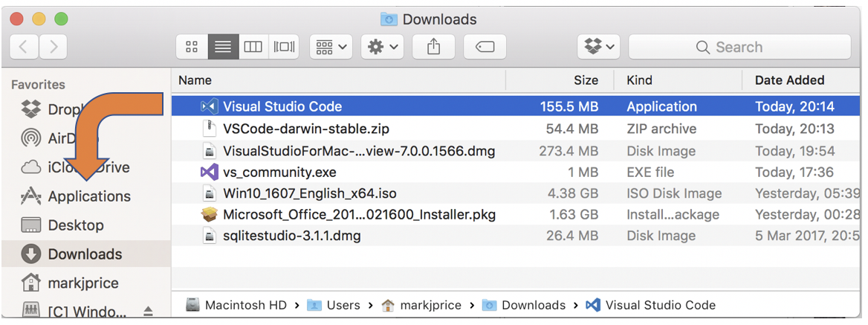Click the zip archive file icon
Image resolution: width=868 pixels, height=325 pixels.
[x=209, y=129]
